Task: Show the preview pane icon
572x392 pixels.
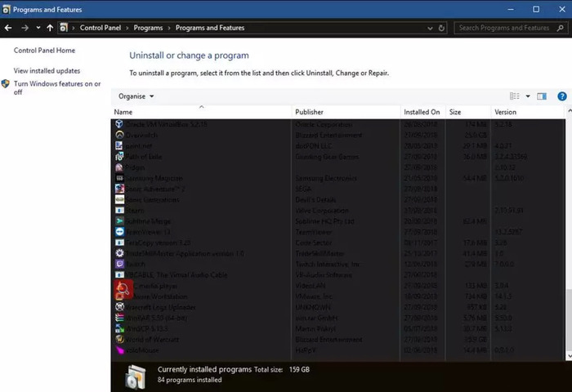Action: click(x=542, y=96)
